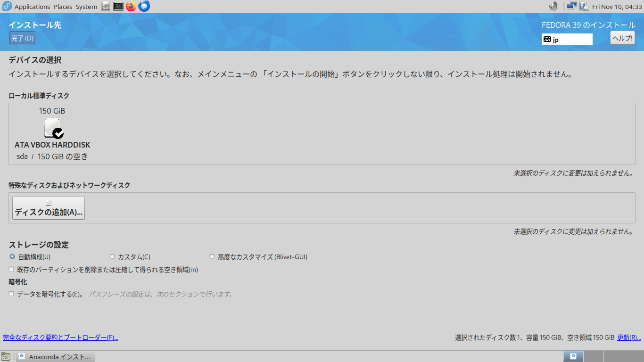Click the デバイスの選択 heading
This screenshot has width=644, height=362.
tap(35, 60)
